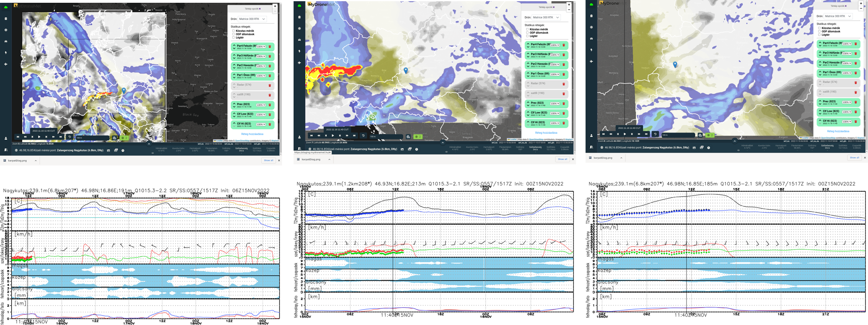This screenshot has height=325, width=868.
Task: Select the lightning bolt sidebar icon in left screenshot
Action: [6, 52]
